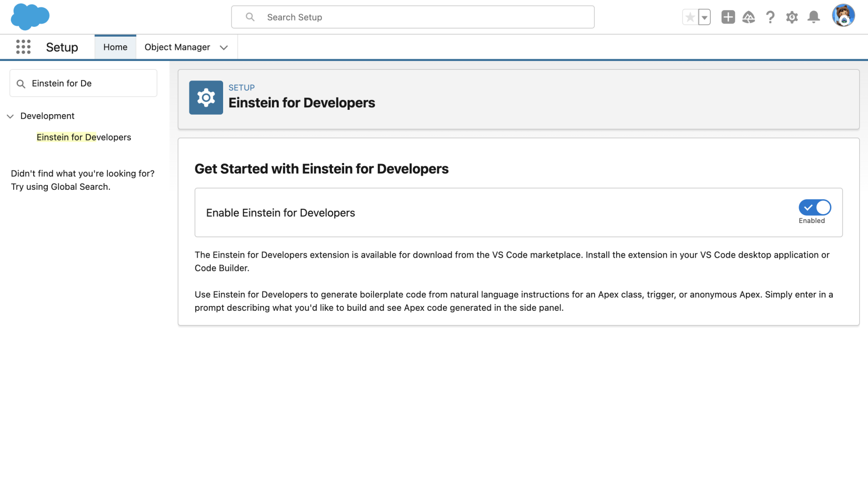Click the 'Try using Global Search.' text

click(61, 186)
